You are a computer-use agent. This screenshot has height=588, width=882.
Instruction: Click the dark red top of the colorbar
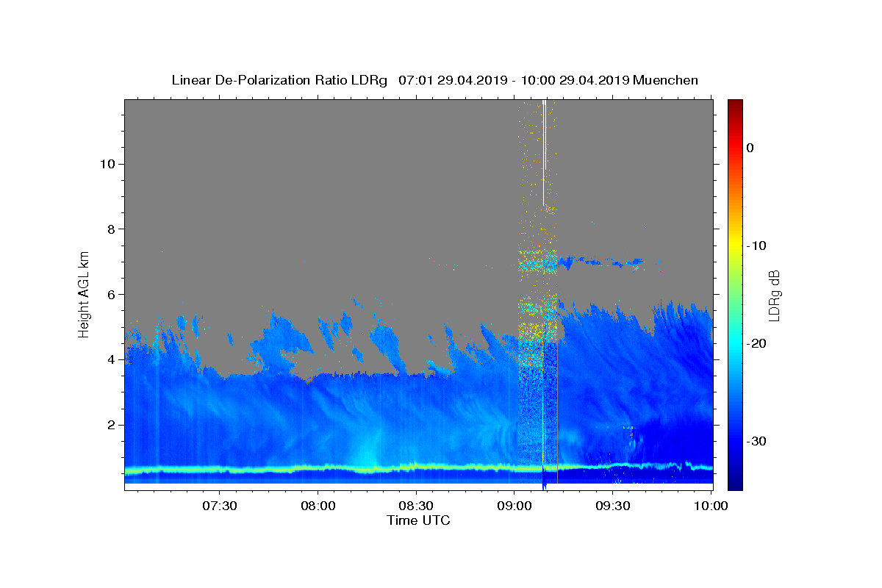coord(735,104)
